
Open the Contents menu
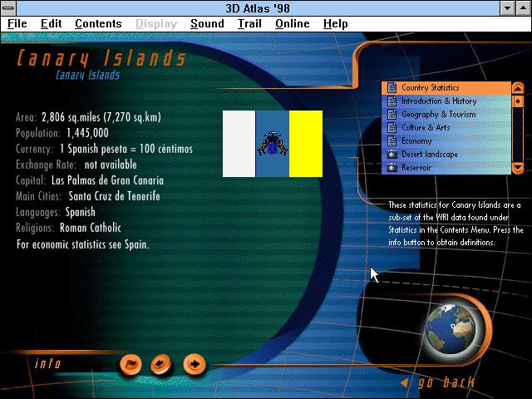(x=98, y=24)
